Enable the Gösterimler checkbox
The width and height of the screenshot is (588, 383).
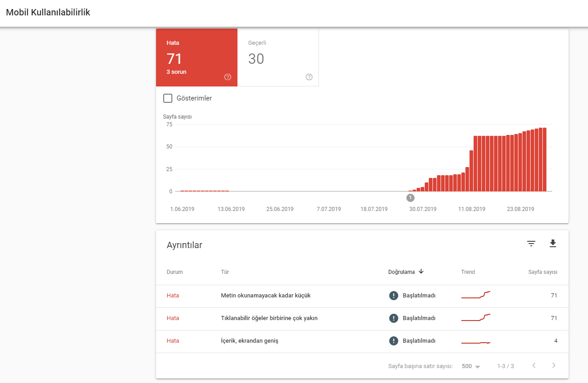(x=168, y=98)
